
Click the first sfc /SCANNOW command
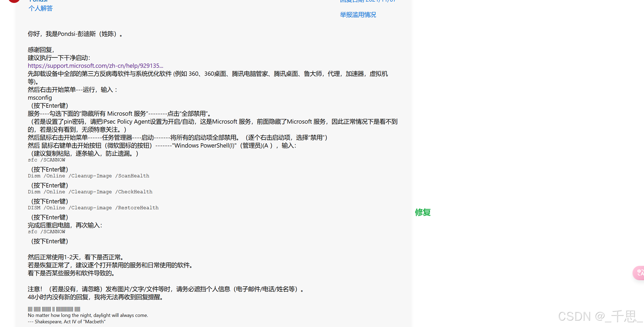(x=47, y=160)
